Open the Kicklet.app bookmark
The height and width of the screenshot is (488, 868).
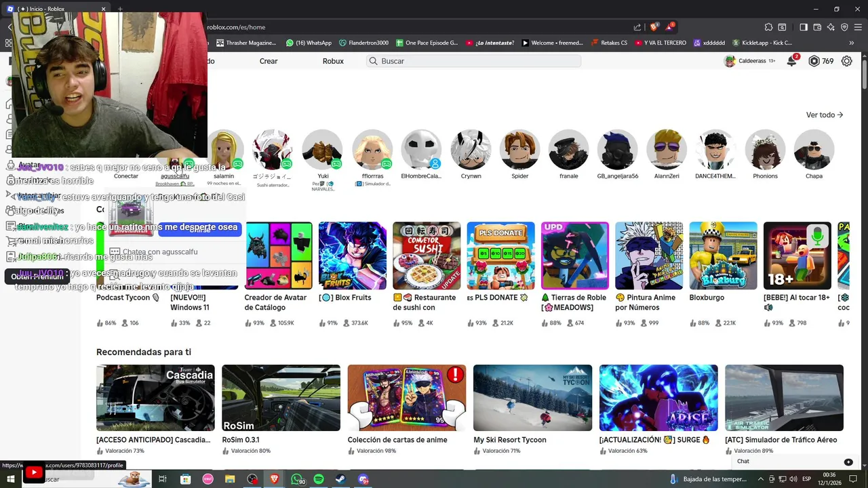762,43
